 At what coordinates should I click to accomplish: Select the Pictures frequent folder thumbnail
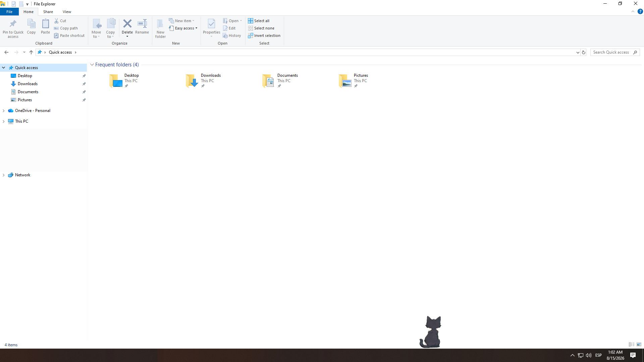click(345, 81)
